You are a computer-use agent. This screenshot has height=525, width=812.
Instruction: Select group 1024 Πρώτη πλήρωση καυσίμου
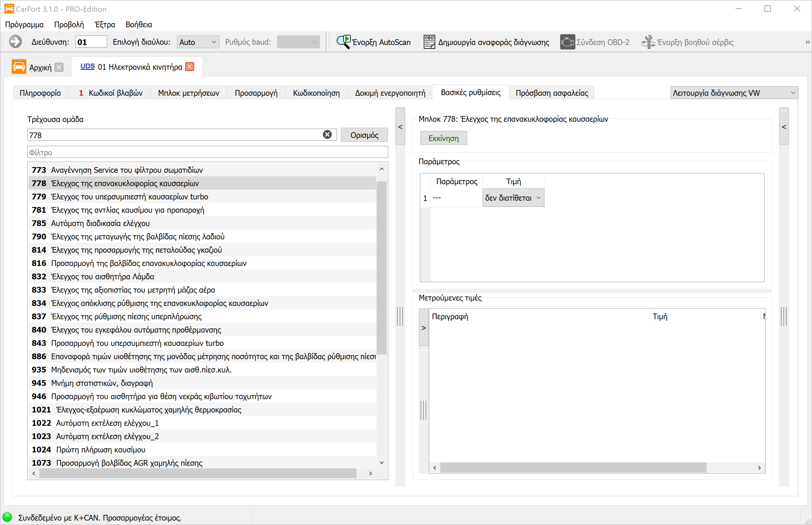click(202, 449)
